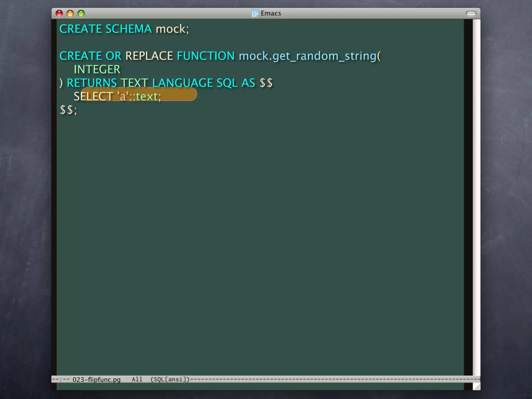The image size is (532, 399).
Task: Click the word 'REPLACE' in function definition
Action: (x=149, y=56)
